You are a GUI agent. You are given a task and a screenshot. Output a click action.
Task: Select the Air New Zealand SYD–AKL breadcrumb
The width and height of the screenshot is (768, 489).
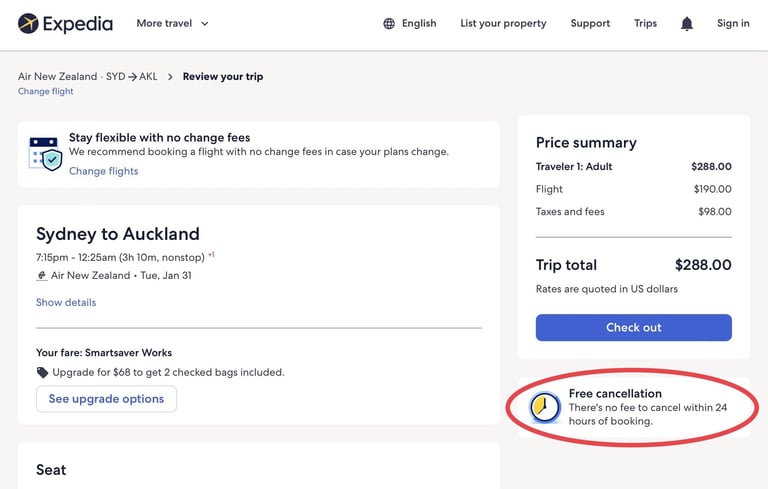(88, 77)
